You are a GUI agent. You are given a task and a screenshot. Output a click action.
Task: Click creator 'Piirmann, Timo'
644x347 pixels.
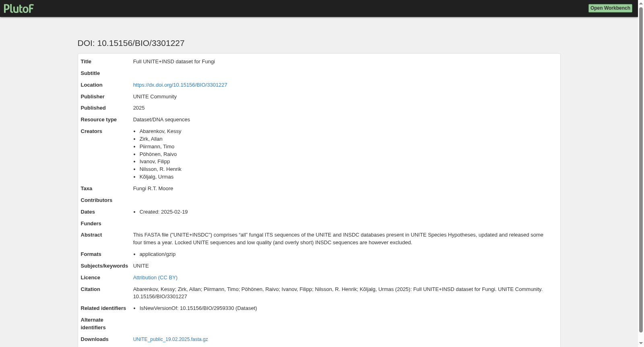click(157, 147)
